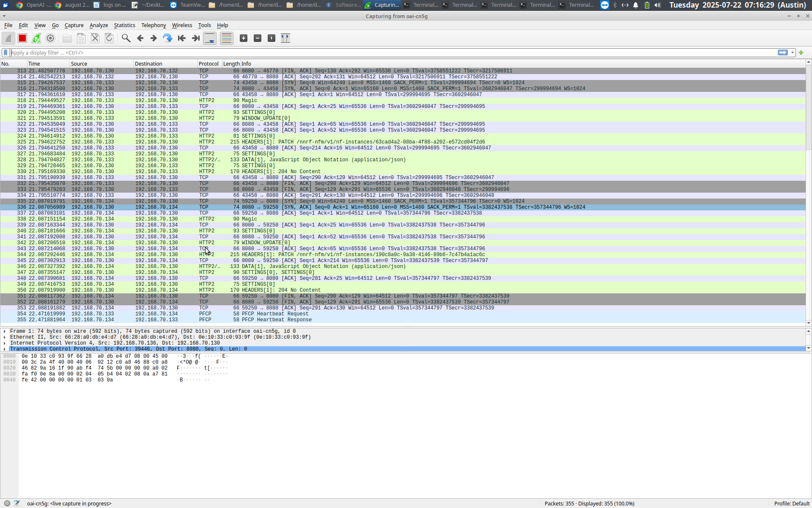
Task: Expand Internet Protocol Version 4 tree
Action: pos(5,343)
